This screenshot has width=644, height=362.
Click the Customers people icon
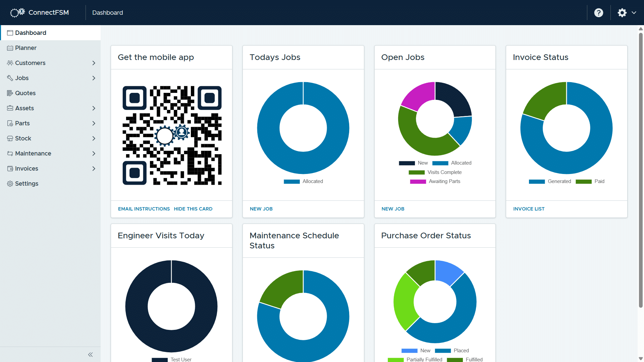(x=10, y=63)
